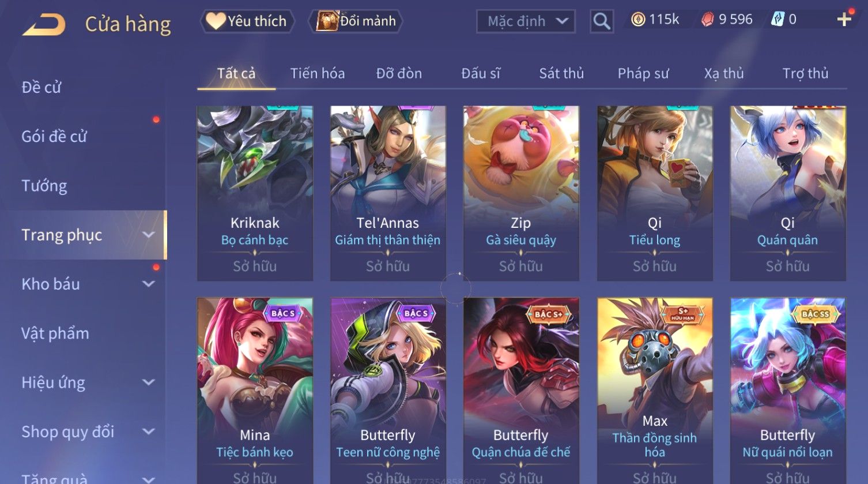Expand the Kho báu menu chevron

pos(149,284)
